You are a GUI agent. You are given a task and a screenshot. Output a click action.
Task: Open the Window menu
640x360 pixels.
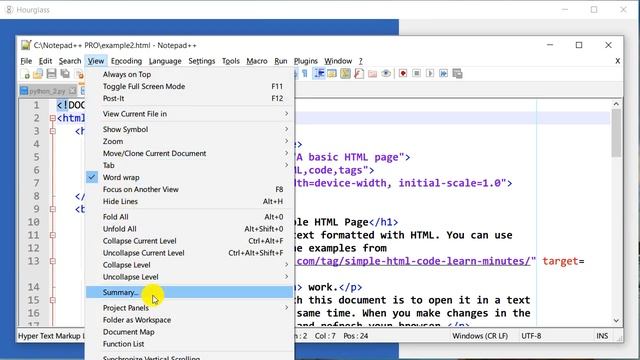[338, 61]
